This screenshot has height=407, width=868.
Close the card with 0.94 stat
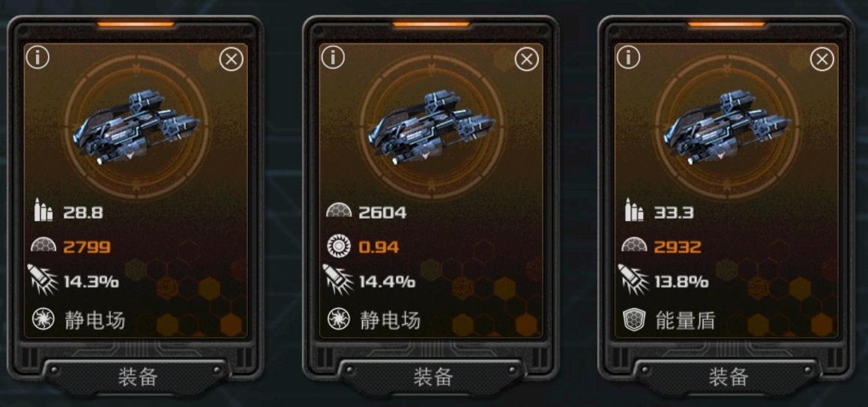(526, 59)
